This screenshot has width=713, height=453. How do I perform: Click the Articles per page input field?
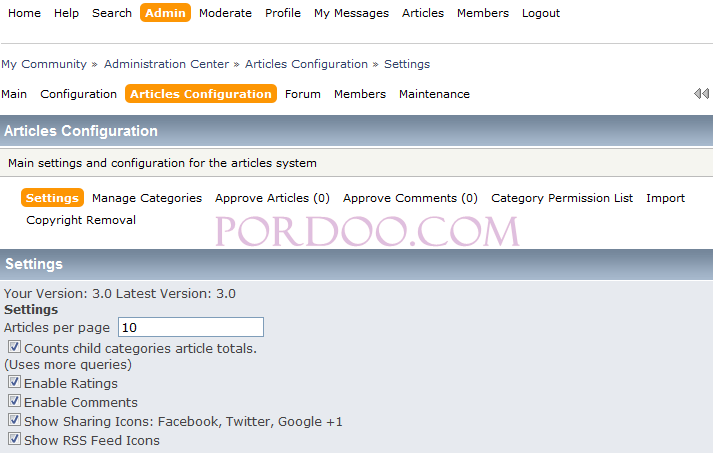tap(191, 327)
